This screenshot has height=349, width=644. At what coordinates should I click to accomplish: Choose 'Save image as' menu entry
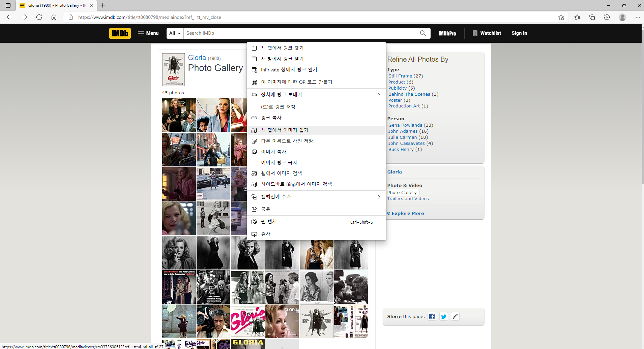[316, 141]
